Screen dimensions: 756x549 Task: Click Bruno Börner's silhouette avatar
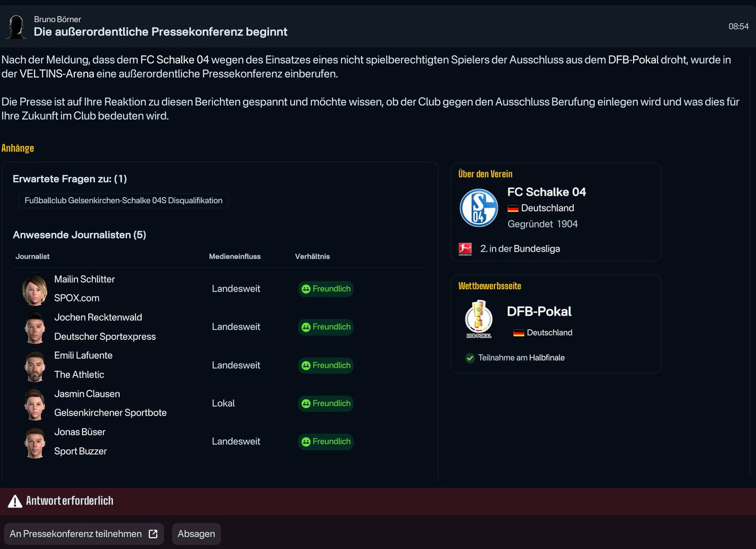point(16,26)
